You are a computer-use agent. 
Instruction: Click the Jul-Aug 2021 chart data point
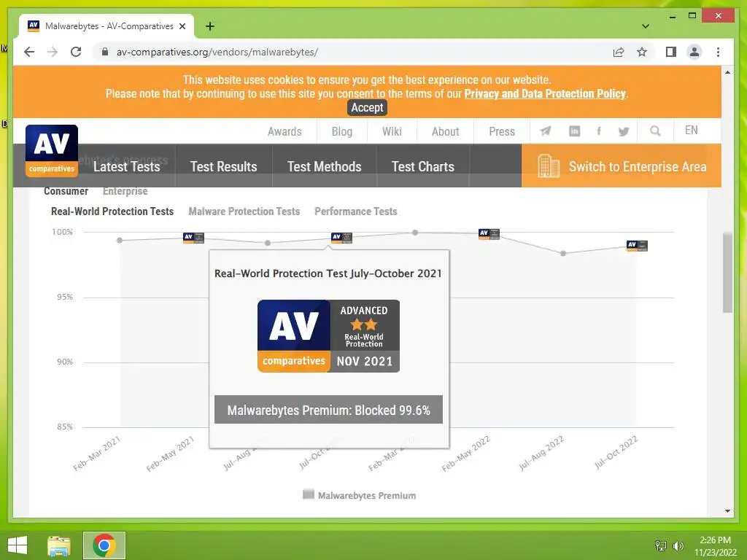268,243
